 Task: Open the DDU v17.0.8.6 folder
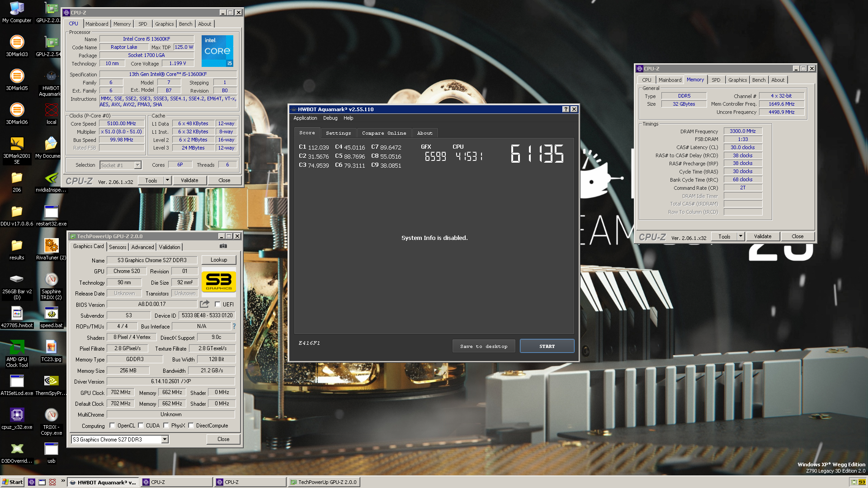pos(17,215)
